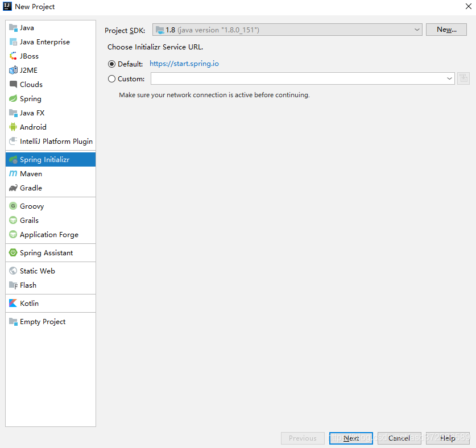Click the Grails icon
This screenshot has width=476, height=448.
tap(13, 220)
